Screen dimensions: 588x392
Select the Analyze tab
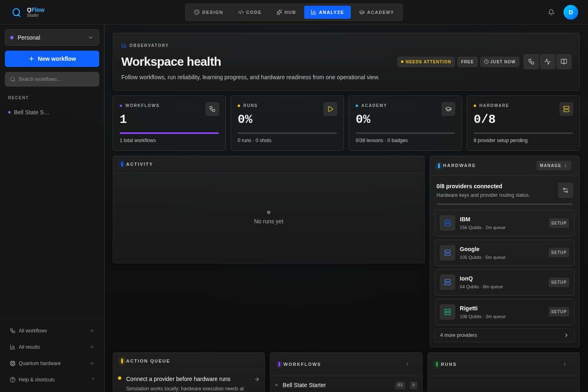point(327,12)
